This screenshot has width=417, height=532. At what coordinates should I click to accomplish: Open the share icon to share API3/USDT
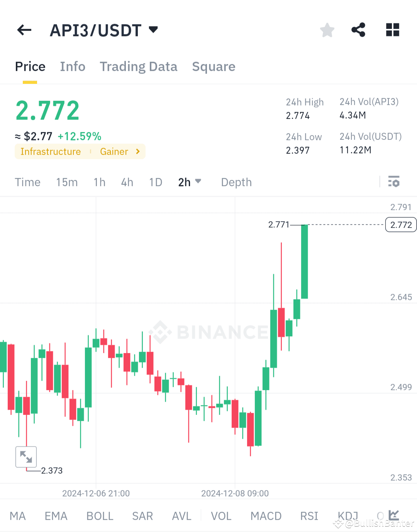(x=358, y=30)
